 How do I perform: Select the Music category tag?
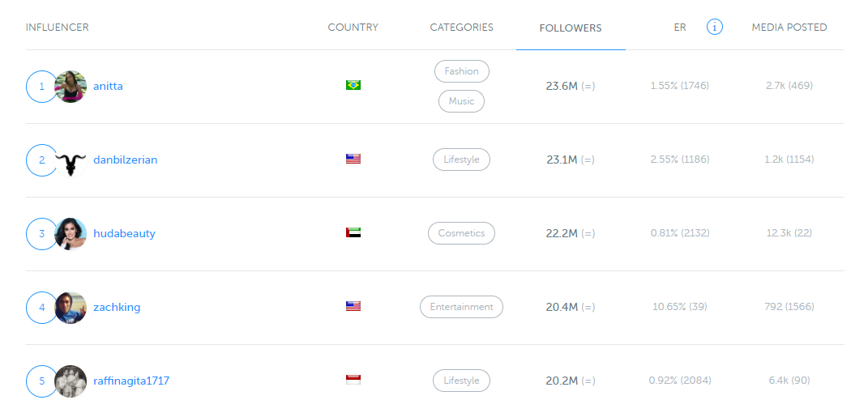pos(462,101)
